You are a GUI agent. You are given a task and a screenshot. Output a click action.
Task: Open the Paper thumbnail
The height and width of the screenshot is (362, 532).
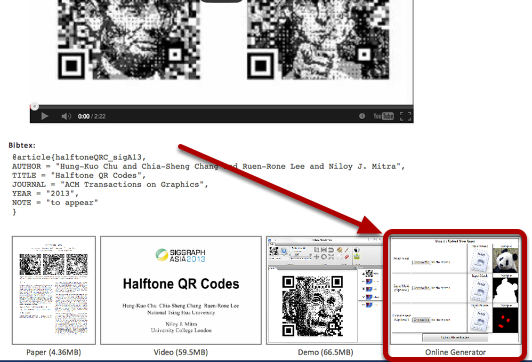point(54,290)
